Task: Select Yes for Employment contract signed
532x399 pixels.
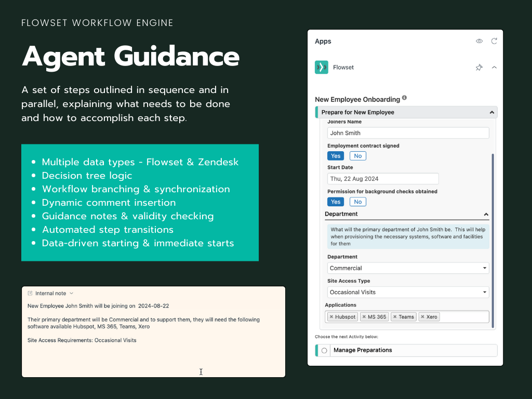Action: tap(336, 155)
